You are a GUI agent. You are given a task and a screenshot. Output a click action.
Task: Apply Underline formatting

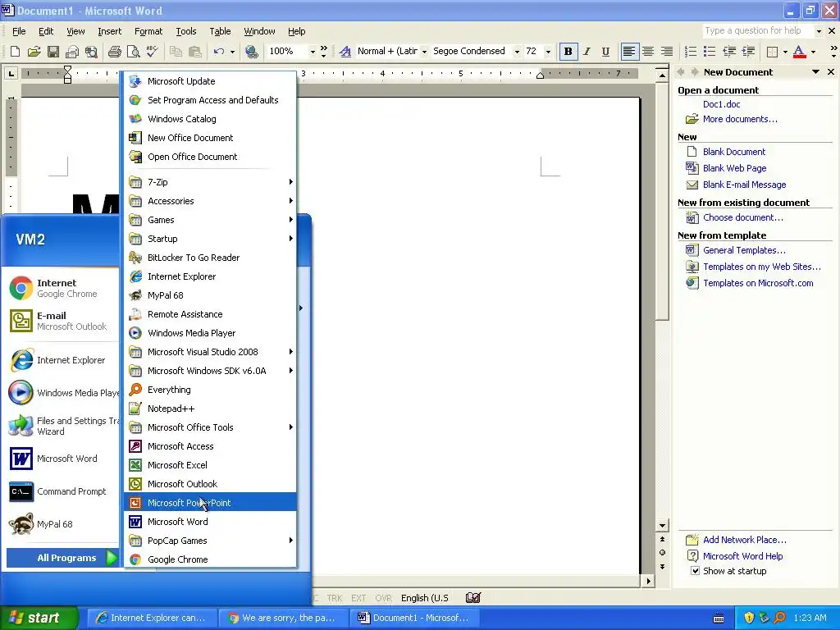pos(605,52)
